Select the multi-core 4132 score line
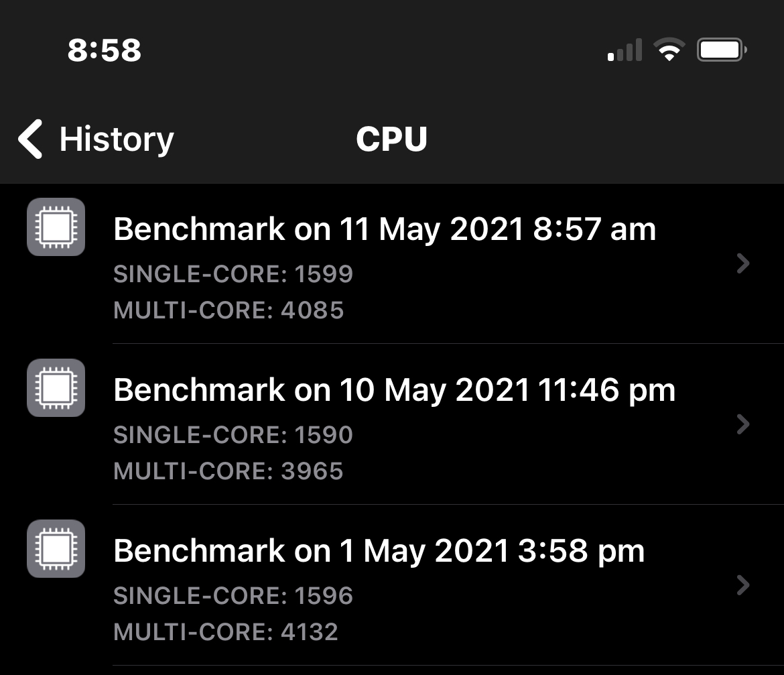Image resolution: width=784 pixels, height=675 pixels. point(226,632)
